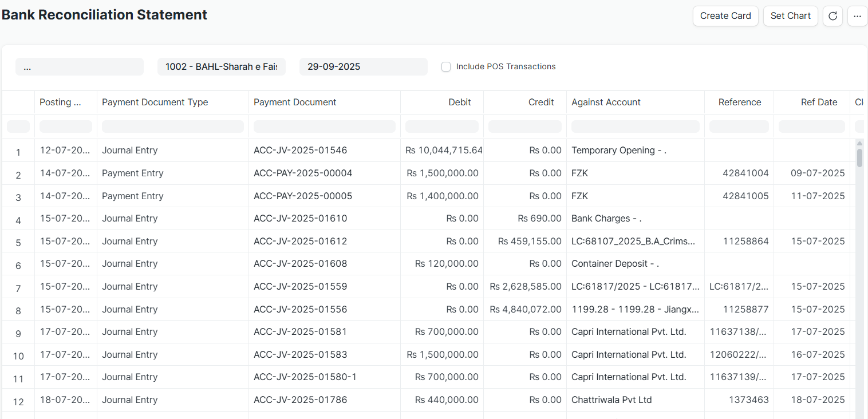Click credit amount Rs 2,628,585.00
Image resolution: width=868 pixels, height=419 pixels.
[x=526, y=287]
